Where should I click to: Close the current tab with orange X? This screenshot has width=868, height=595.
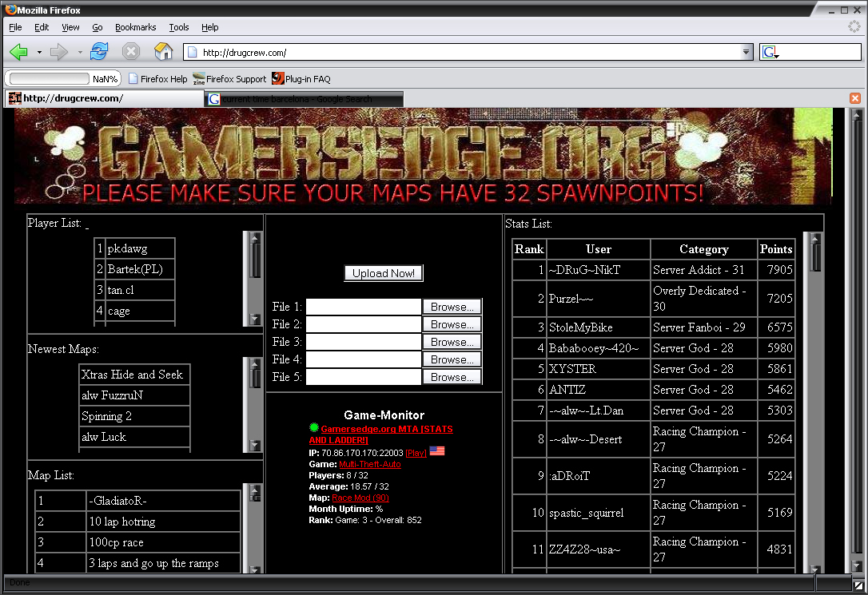point(854,98)
